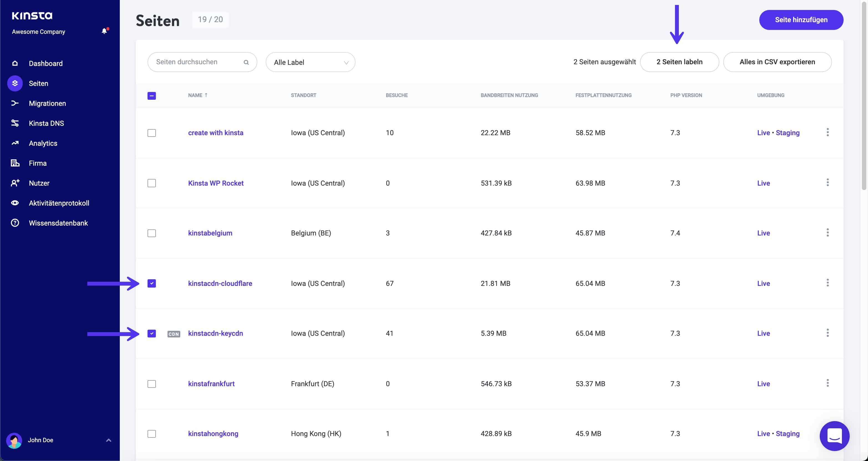Click the Kinsta logo
The height and width of the screenshot is (461, 868).
tap(32, 16)
